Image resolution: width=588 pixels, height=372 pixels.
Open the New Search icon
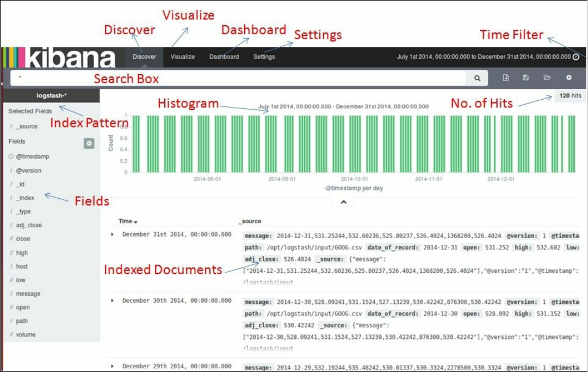click(505, 77)
